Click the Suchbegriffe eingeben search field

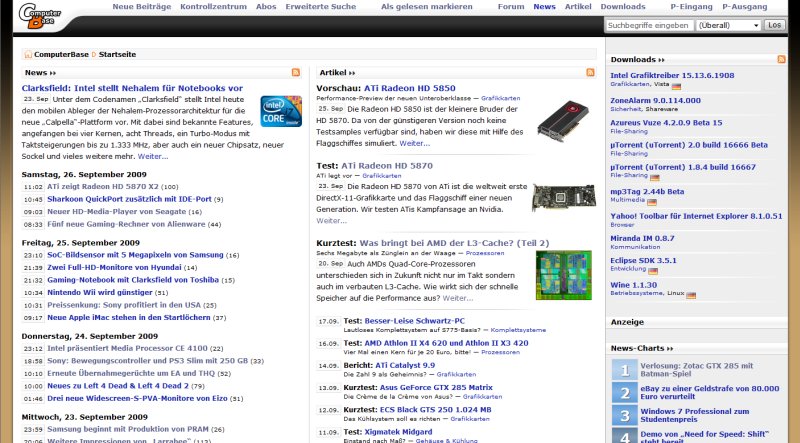pyautogui.click(x=649, y=25)
